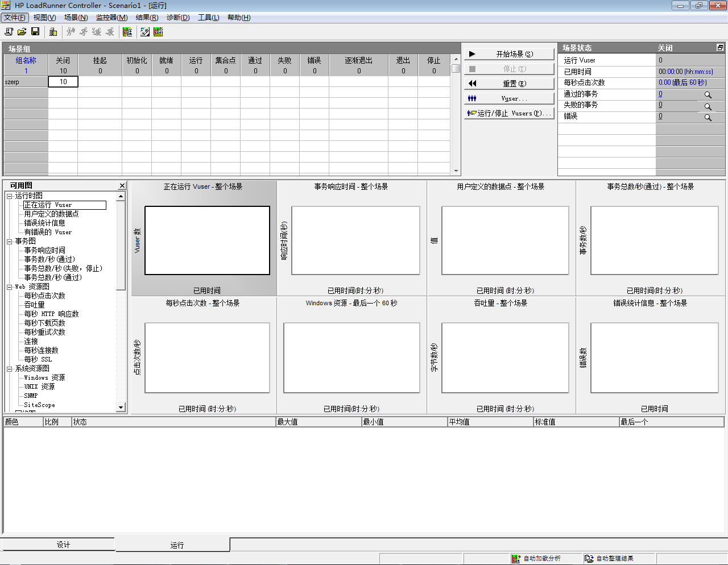Click the last chart icon in the toolbar
Screen dimensions: 728x565
click(158, 32)
